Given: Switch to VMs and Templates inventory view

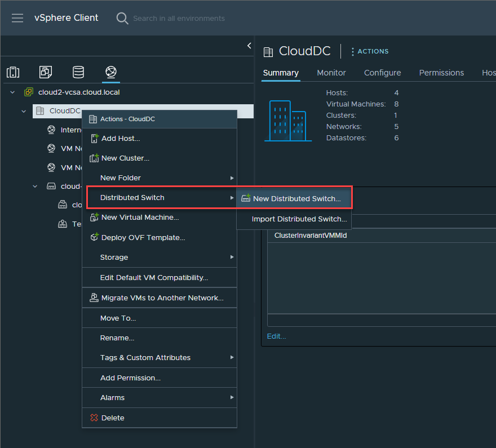Looking at the screenshot, I should 46,72.
